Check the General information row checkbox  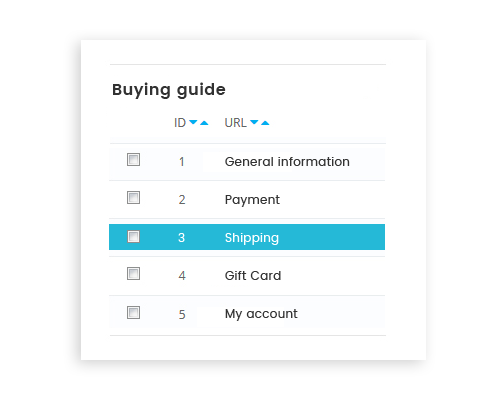[133, 159]
